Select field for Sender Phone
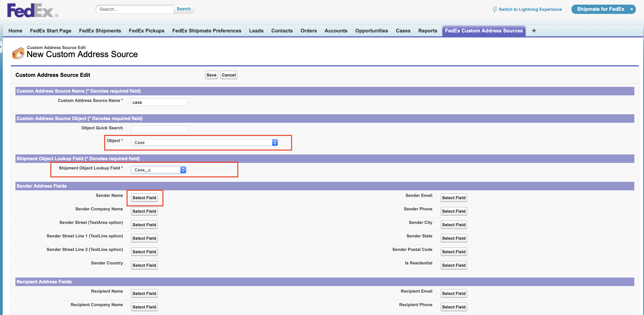This screenshot has width=644, height=315. click(x=454, y=211)
